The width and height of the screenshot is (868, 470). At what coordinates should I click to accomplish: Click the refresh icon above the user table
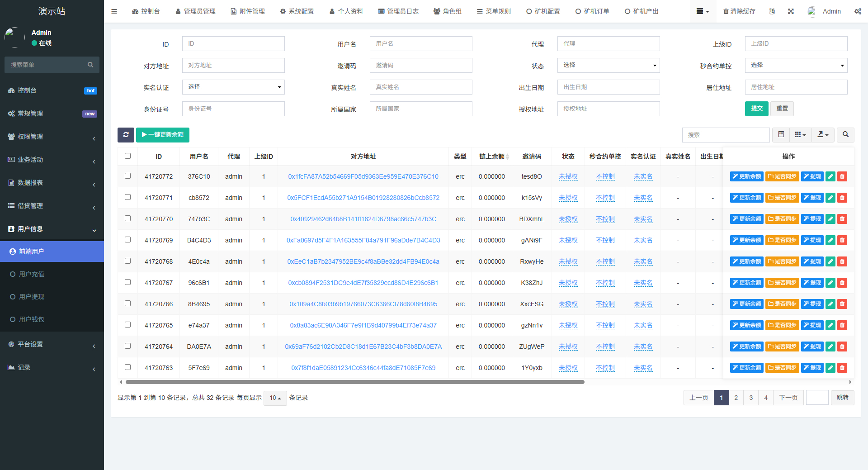pyautogui.click(x=126, y=135)
